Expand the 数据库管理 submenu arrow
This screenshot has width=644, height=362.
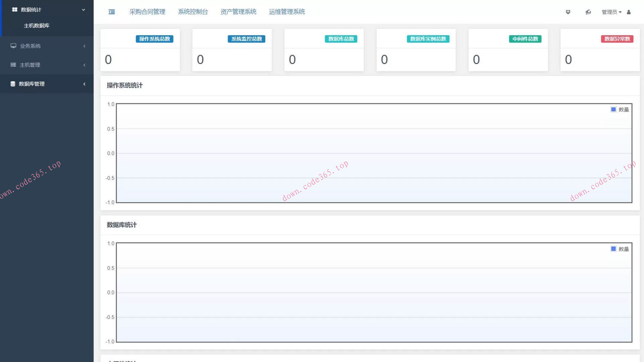(84, 84)
